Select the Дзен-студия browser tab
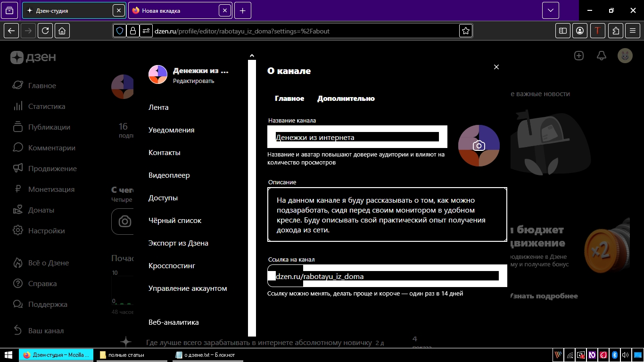Viewport: 644px width, 362px height. (x=74, y=10)
